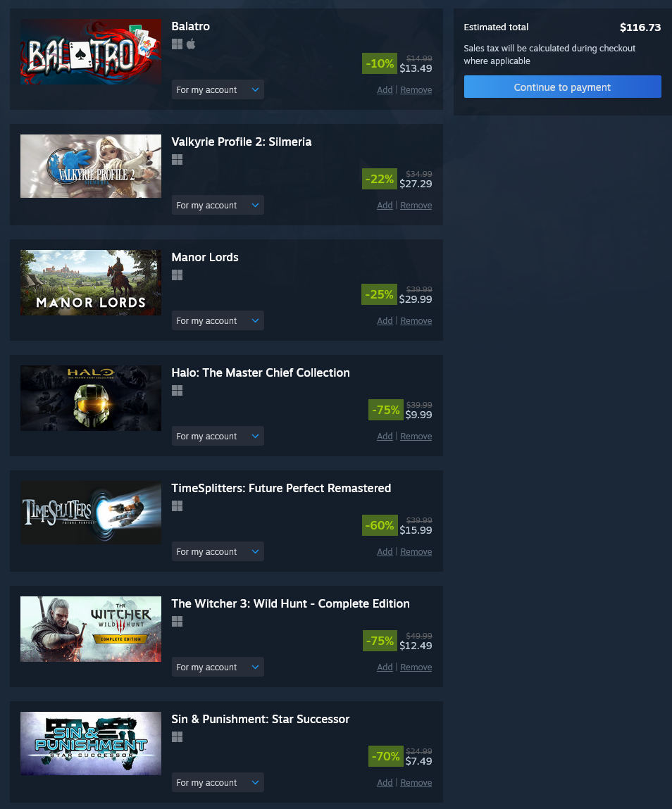Click the Windows icon under Sin & Punishment

(177, 736)
